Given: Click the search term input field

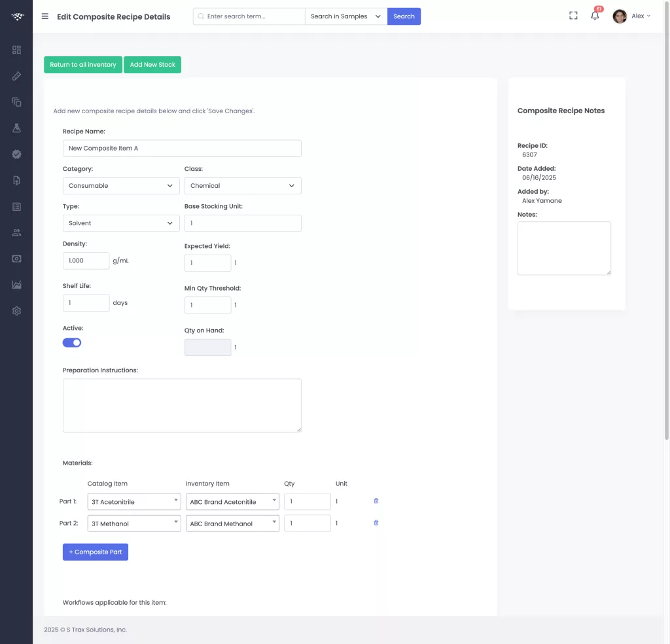Looking at the screenshot, I should tap(249, 16).
